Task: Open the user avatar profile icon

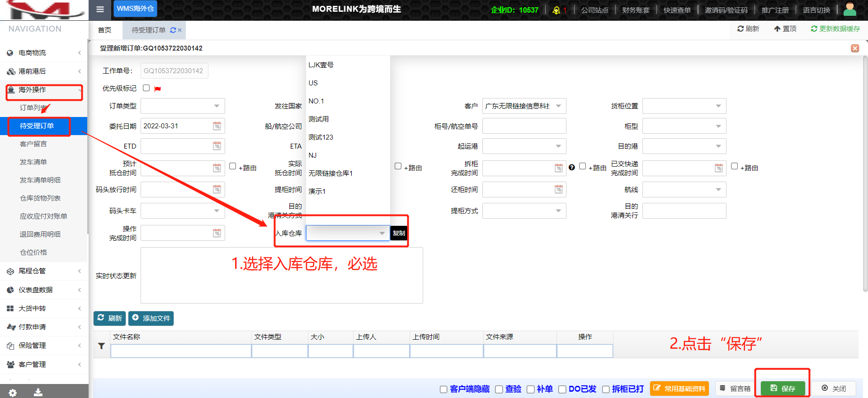Action: point(850,9)
